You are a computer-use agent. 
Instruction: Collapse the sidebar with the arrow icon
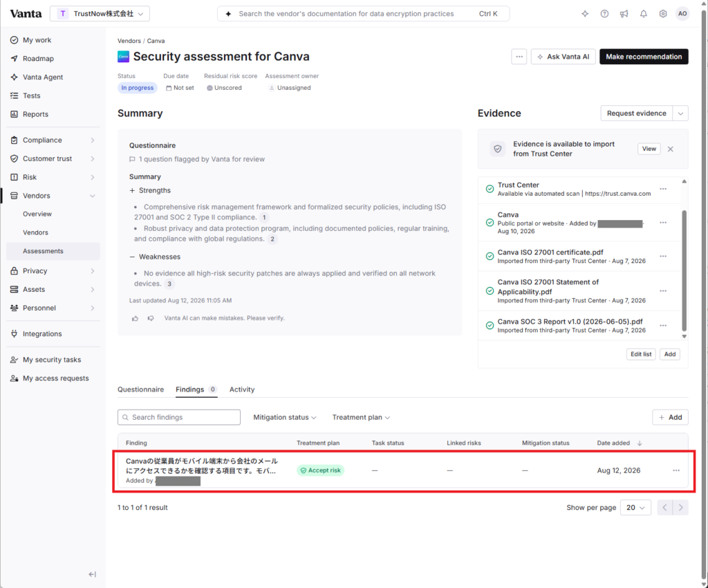(x=92, y=574)
